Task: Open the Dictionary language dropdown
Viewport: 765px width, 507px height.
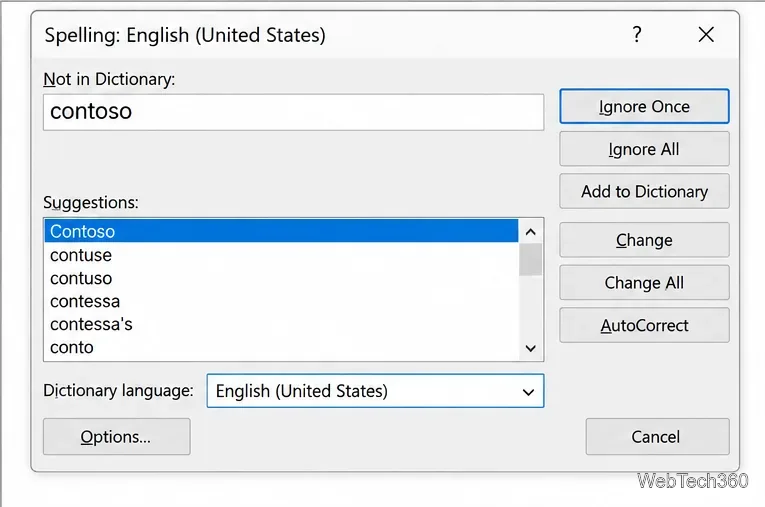Action: [x=375, y=391]
